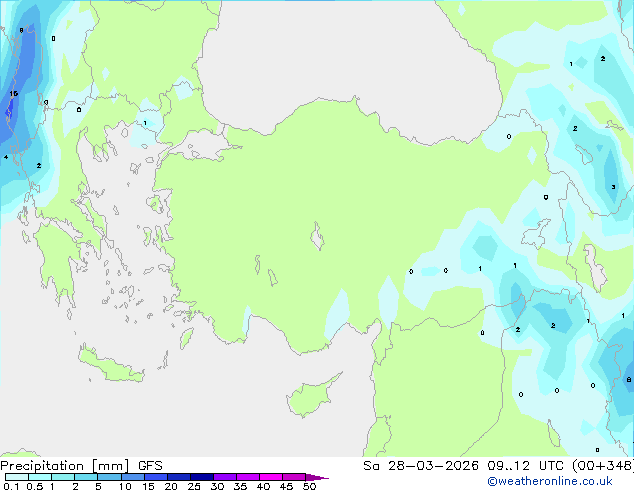Click the "Sa 28-03-2026" date text
This screenshot has height=490, width=634.
tap(421, 466)
